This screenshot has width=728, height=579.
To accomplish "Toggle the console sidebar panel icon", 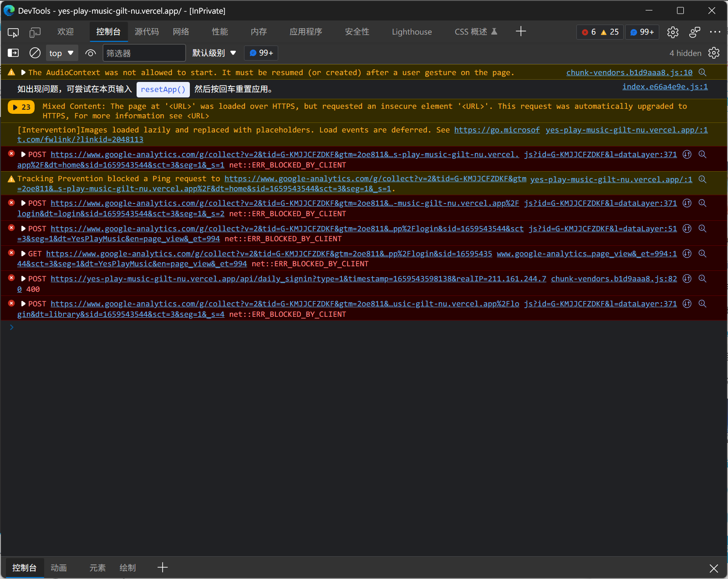I will tap(13, 53).
